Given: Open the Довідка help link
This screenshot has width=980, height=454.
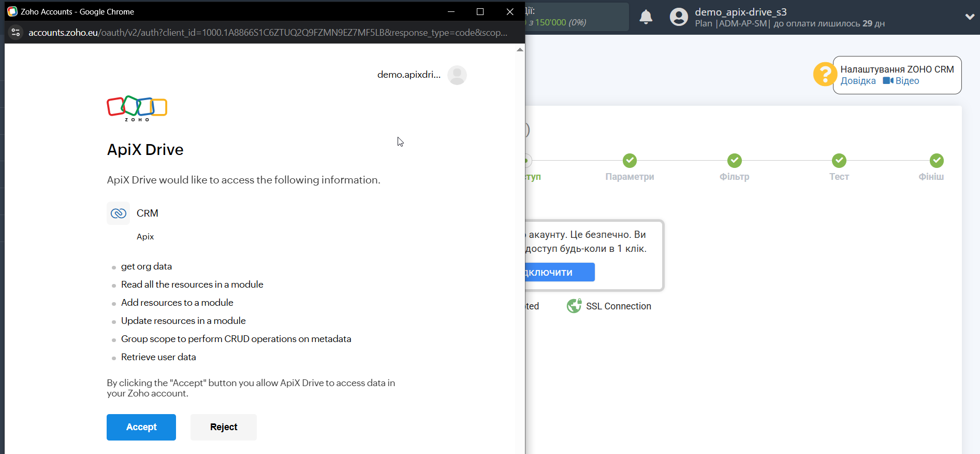Looking at the screenshot, I should pyautogui.click(x=858, y=81).
